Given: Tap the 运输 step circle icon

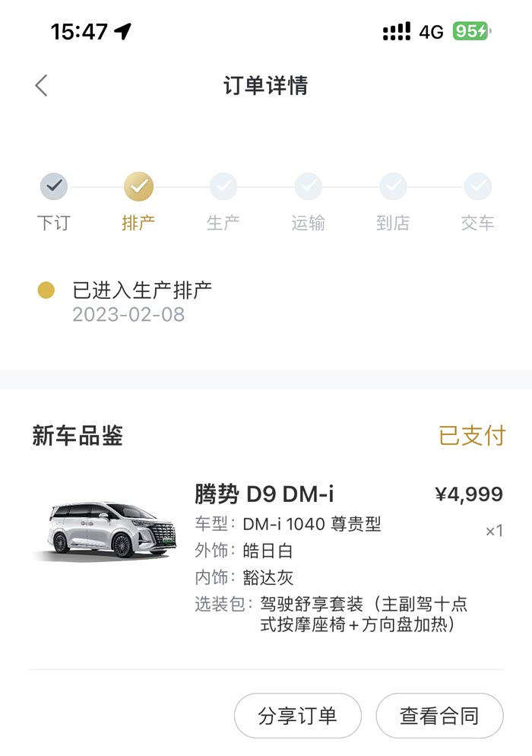Looking at the screenshot, I should pyautogui.click(x=308, y=186).
